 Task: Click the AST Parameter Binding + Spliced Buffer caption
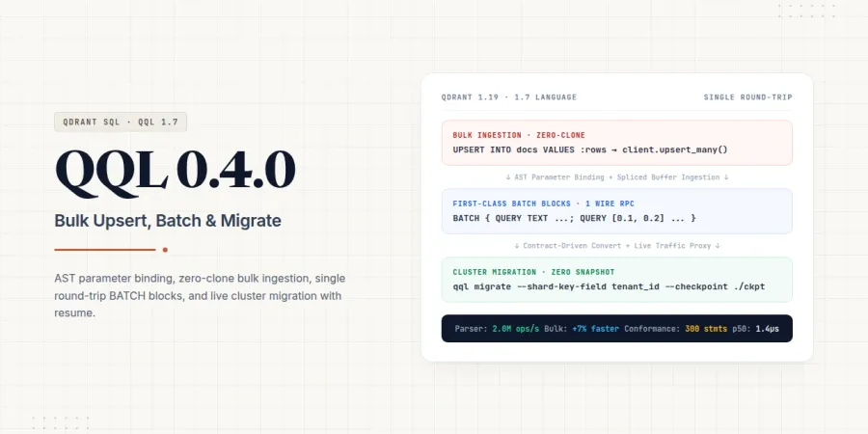coord(616,177)
